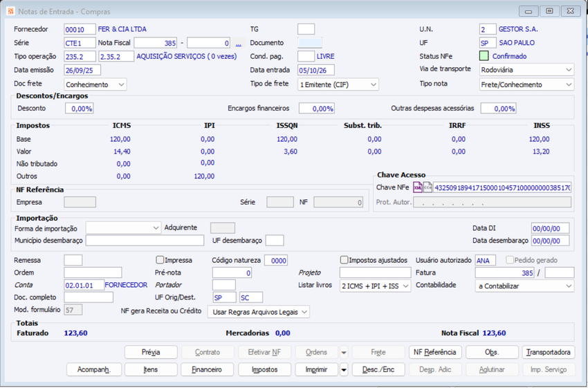Toggle the Impressa checkbox

[160, 260]
